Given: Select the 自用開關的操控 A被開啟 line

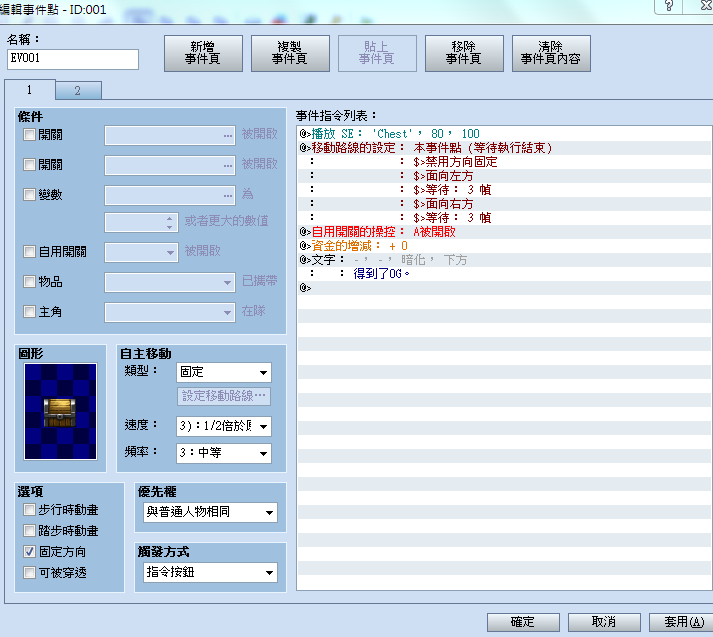Looking at the screenshot, I should coord(504,232).
